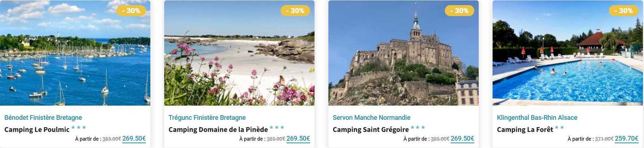
Task: Click the -30% badge on the Trégunc card
Action: pos(295,11)
